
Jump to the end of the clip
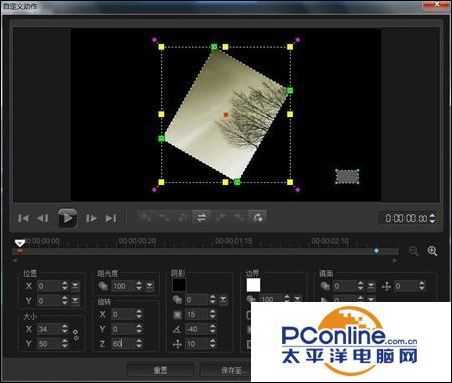111,218
